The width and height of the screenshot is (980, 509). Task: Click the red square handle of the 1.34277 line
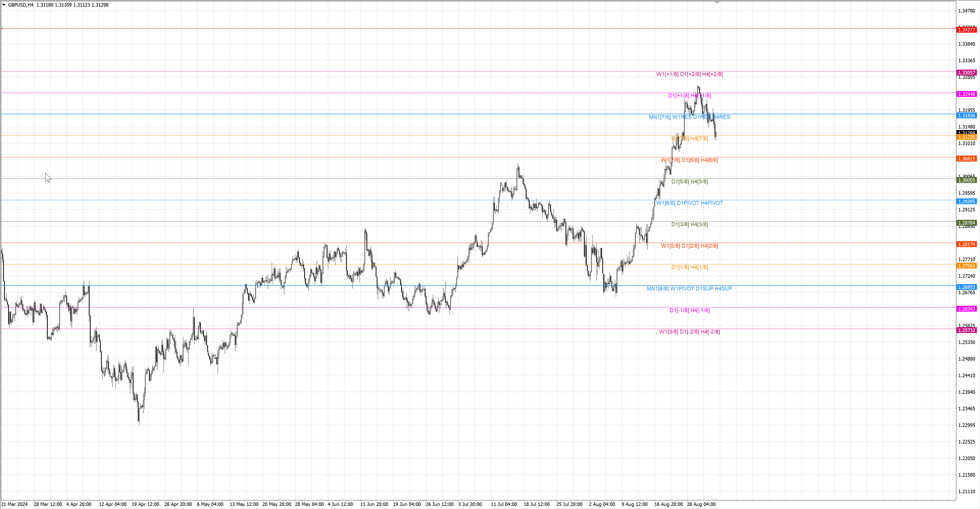tap(2, 29)
